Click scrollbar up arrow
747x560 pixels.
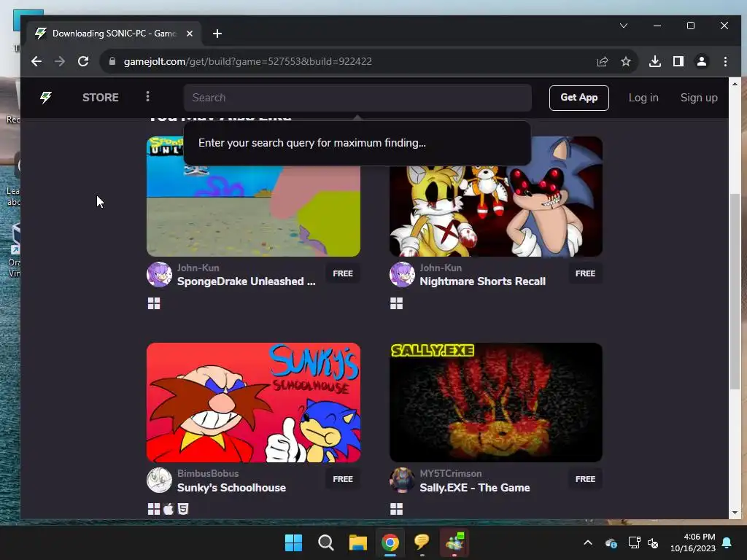coord(735,84)
